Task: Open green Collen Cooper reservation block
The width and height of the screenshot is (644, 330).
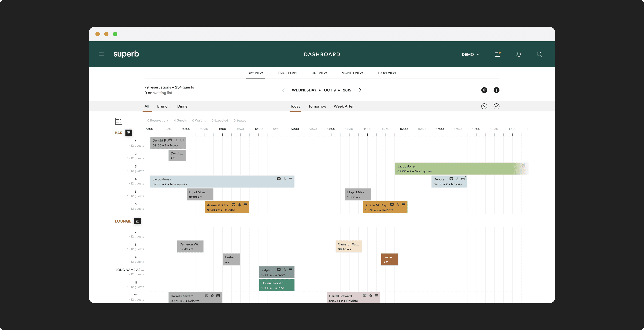Action: click(x=277, y=285)
